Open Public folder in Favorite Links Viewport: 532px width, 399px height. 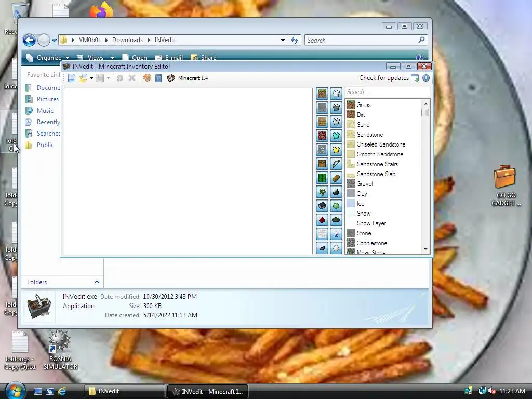point(39,145)
